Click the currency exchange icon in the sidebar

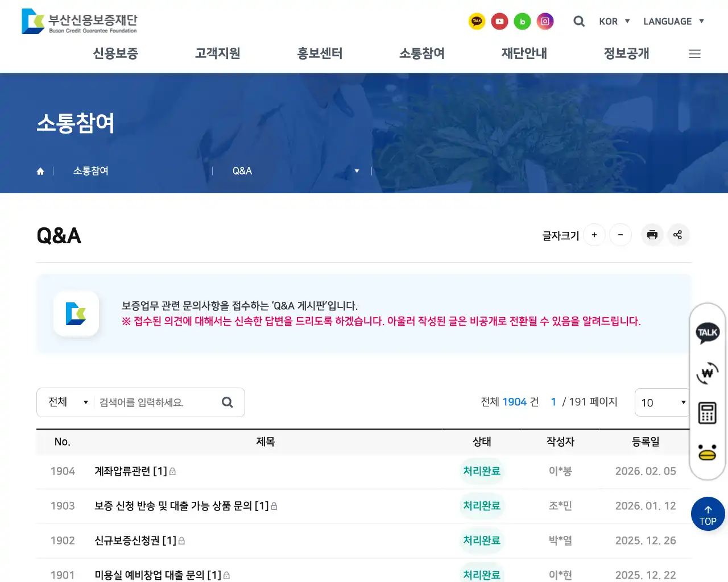(707, 373)
